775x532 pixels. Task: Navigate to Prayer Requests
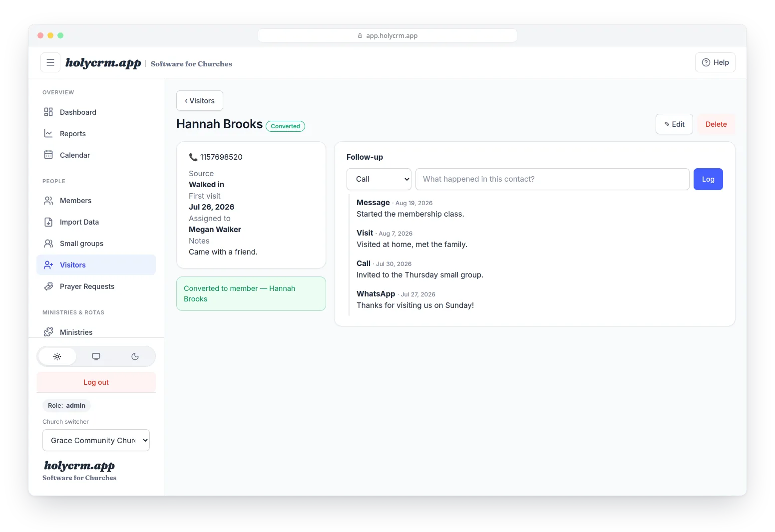click(x=96, y=286)
